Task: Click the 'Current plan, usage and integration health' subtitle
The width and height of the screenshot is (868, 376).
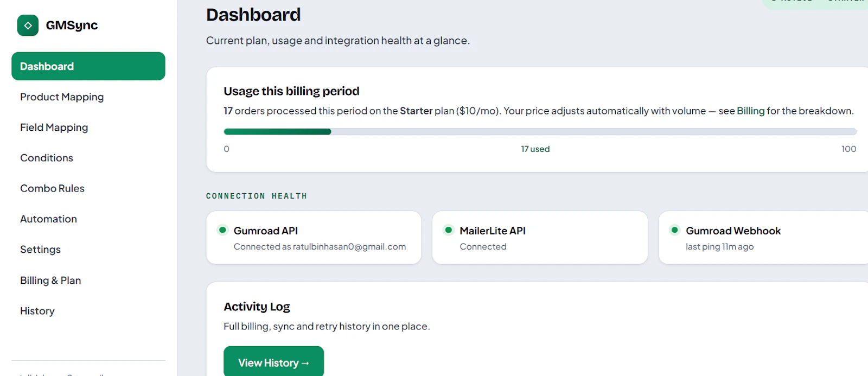Action: (x=338, y=41)
